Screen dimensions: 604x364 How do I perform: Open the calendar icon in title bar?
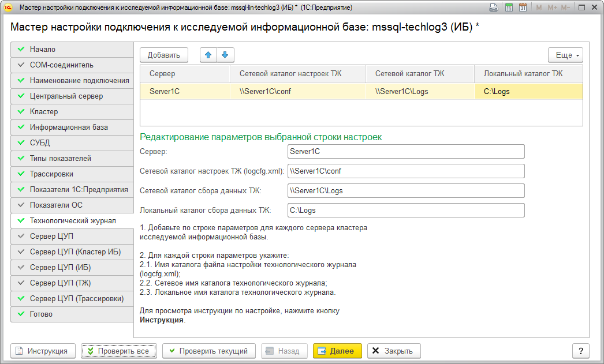point(523,8)
